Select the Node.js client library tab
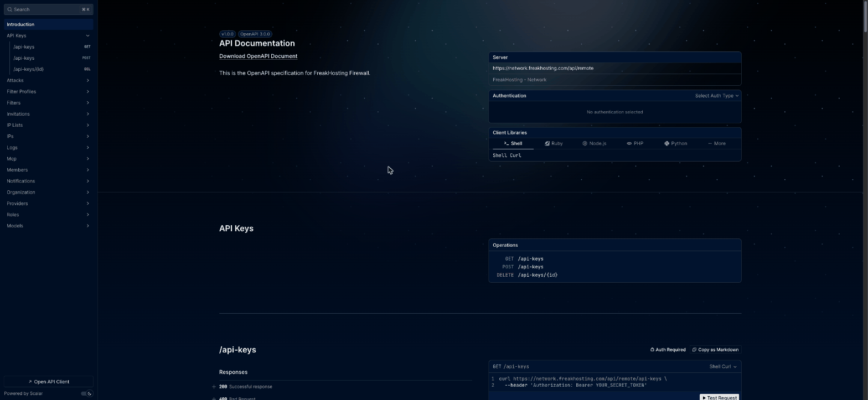The height and width of the screenshot is (400, 868). point(594,143)
